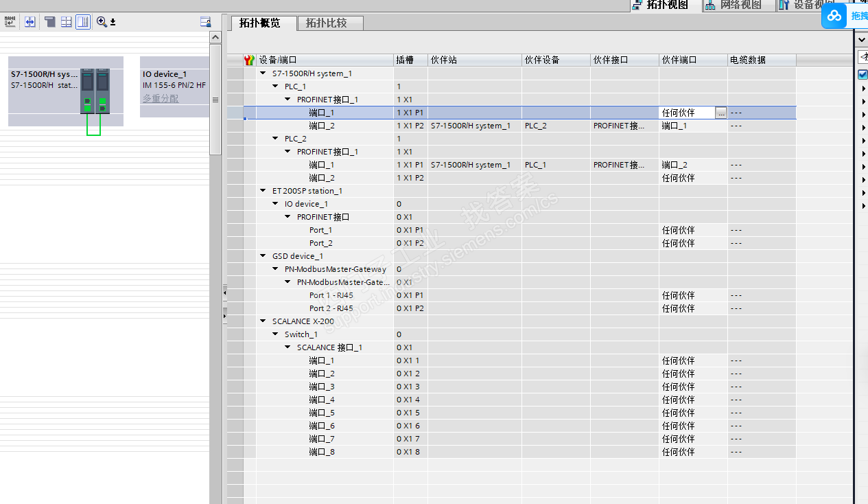Click the partner port cell '端口_2'
Viewport: 868px width, 504px height.
(694, 165)
